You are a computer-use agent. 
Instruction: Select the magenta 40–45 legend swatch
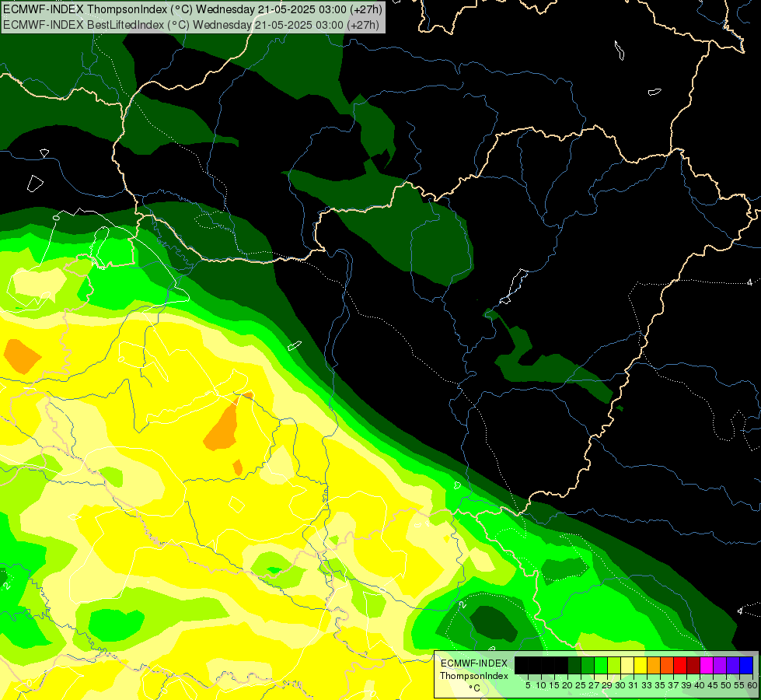pos(707,666)
